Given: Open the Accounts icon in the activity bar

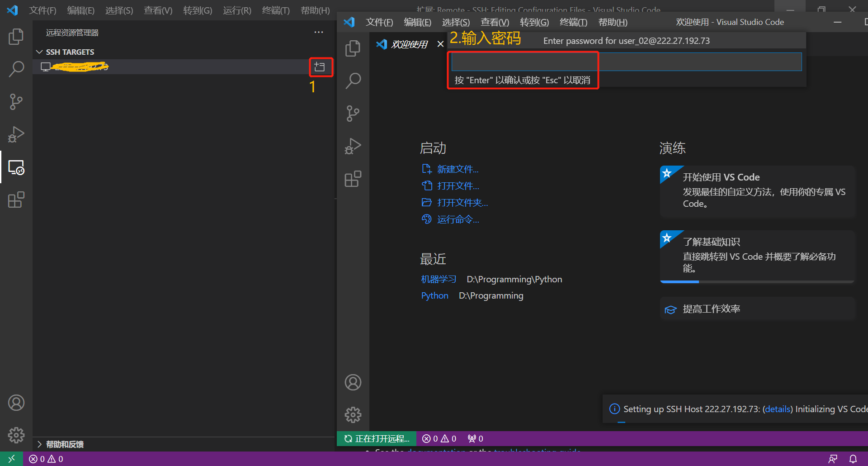Looking at the screenshot, I should 16,403.
